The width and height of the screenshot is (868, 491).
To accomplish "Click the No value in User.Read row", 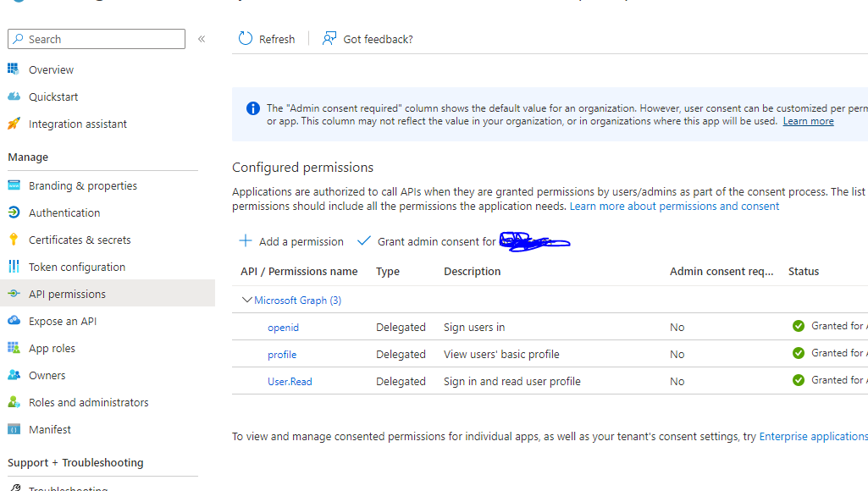I will tap(677, 382).
